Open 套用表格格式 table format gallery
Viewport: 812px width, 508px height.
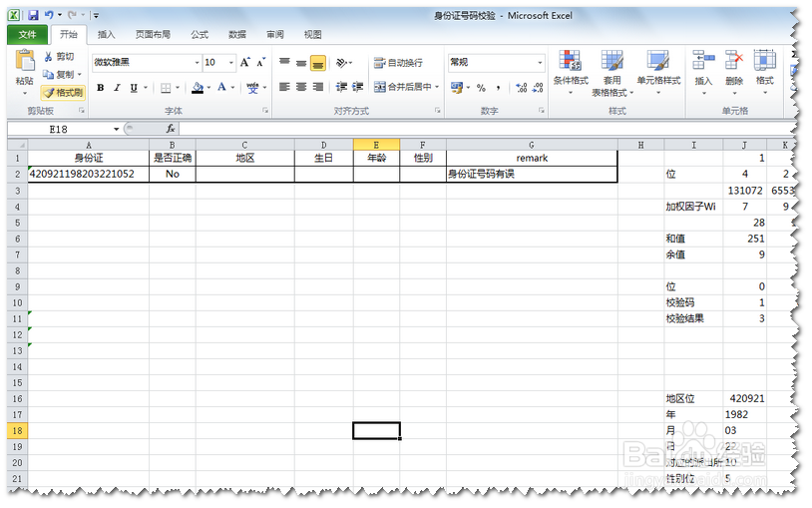612,73
